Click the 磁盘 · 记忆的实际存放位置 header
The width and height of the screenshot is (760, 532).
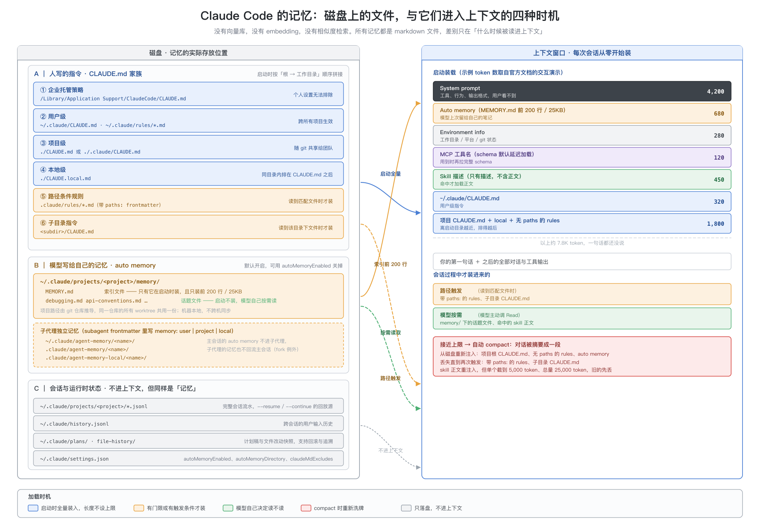(188, 53)
